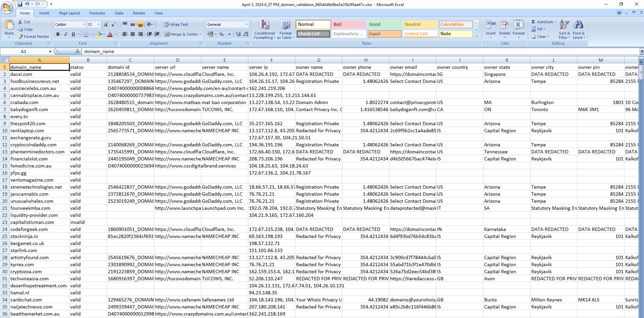The image size is (644, 318).
Task: Decrease the cell indent
Action: (149, 34)
